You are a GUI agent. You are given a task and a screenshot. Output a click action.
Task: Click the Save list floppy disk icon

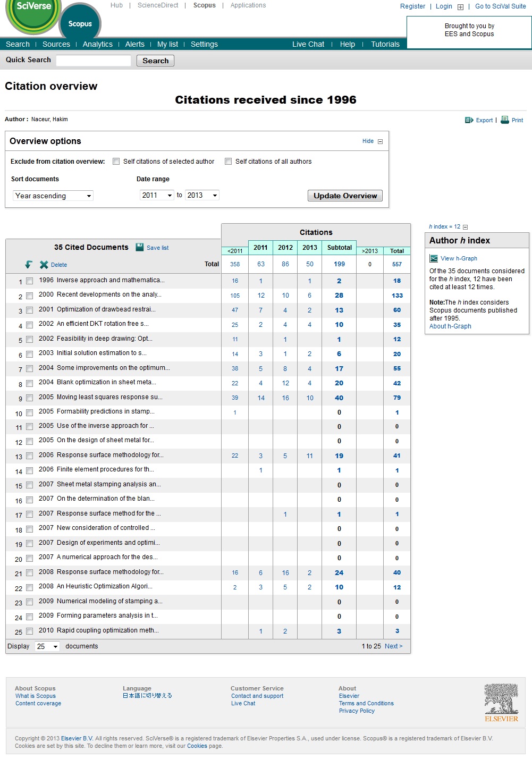(140, 247)
